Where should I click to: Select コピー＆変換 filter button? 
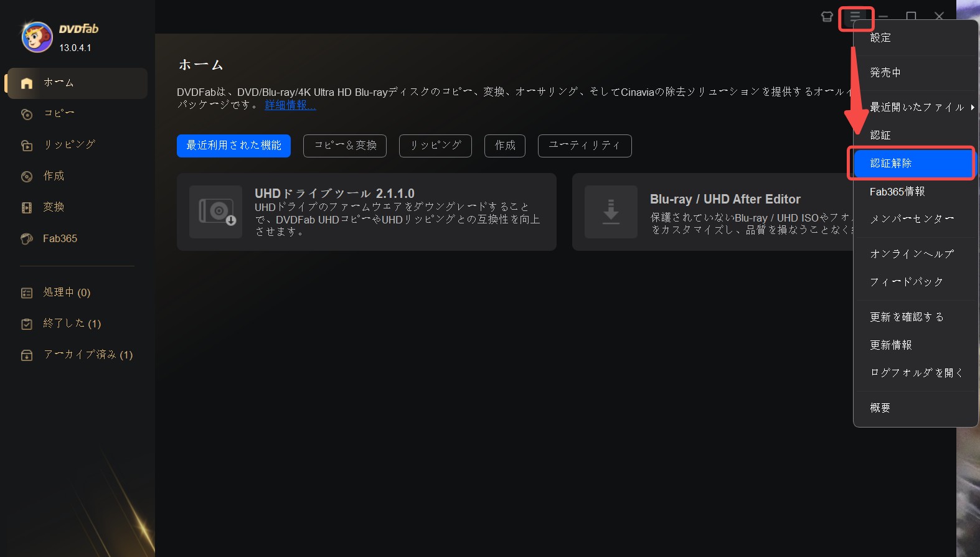click(x=345, y=146)
